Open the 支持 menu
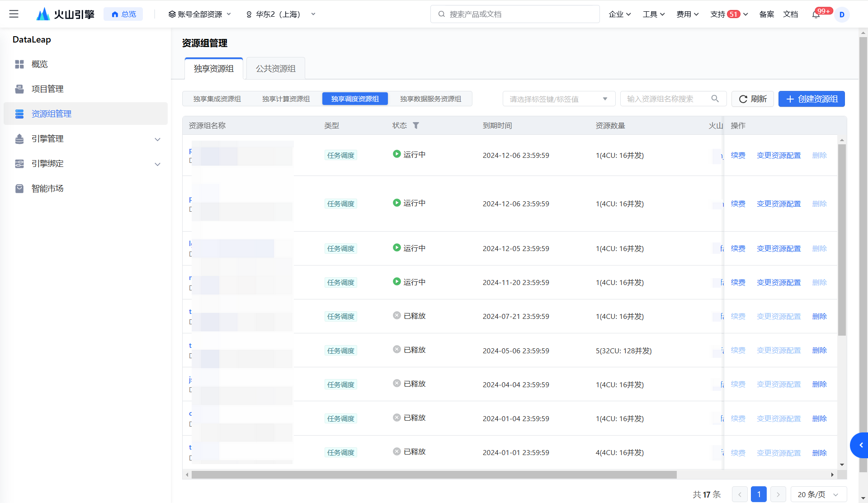Viewport: 868px width, 503px height. pos(729,14)
